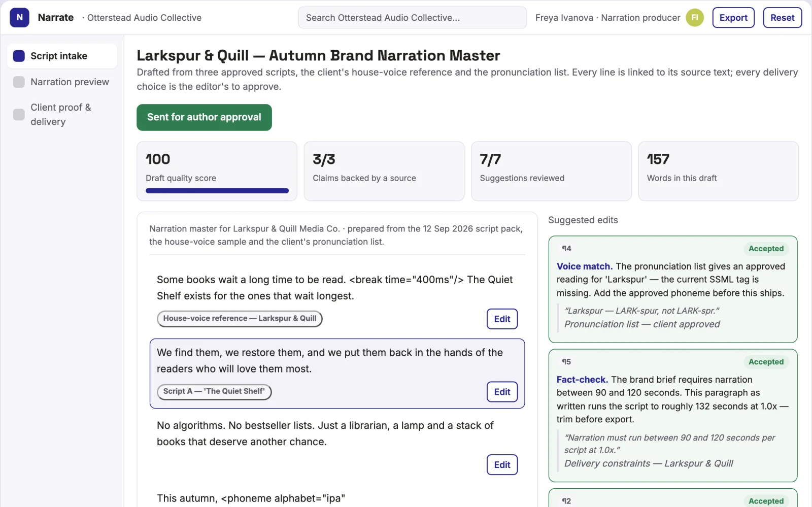Screen dimensions: 812x507
Task: Click the 3/3 Claims backed by a source stat
Action: [384, 171]
